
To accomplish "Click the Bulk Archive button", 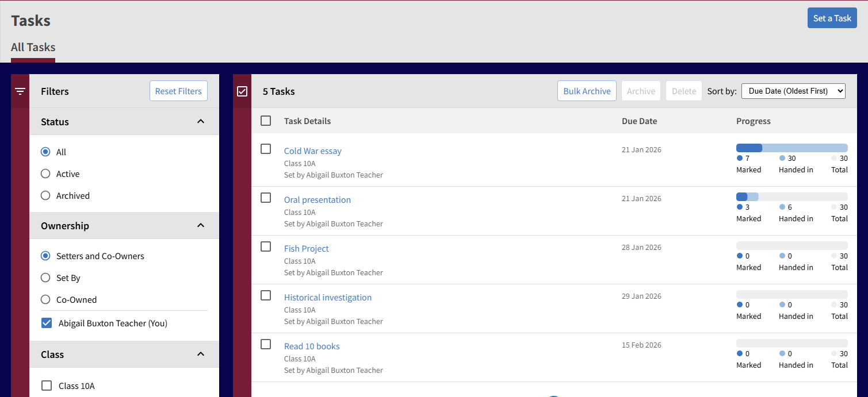I will (587, 91).
